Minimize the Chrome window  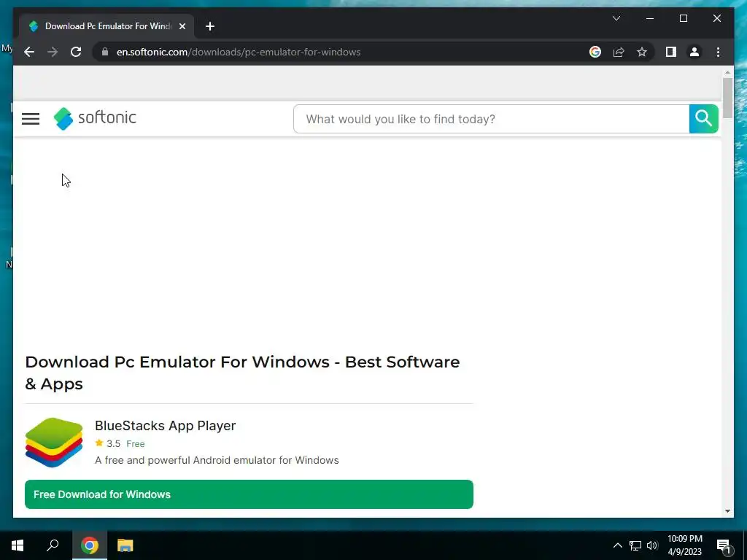click(x=650, y=18)
